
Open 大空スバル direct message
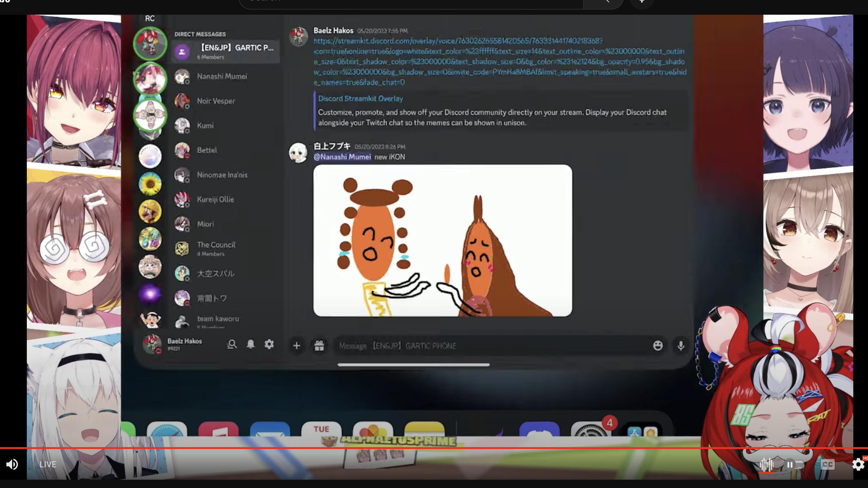tap(225, 273)
